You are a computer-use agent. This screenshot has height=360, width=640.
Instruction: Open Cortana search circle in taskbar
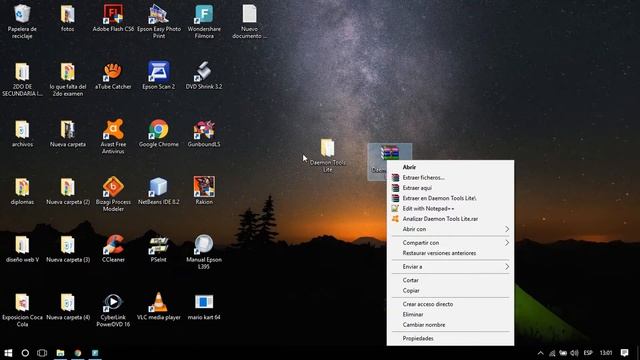coord(25,353)
